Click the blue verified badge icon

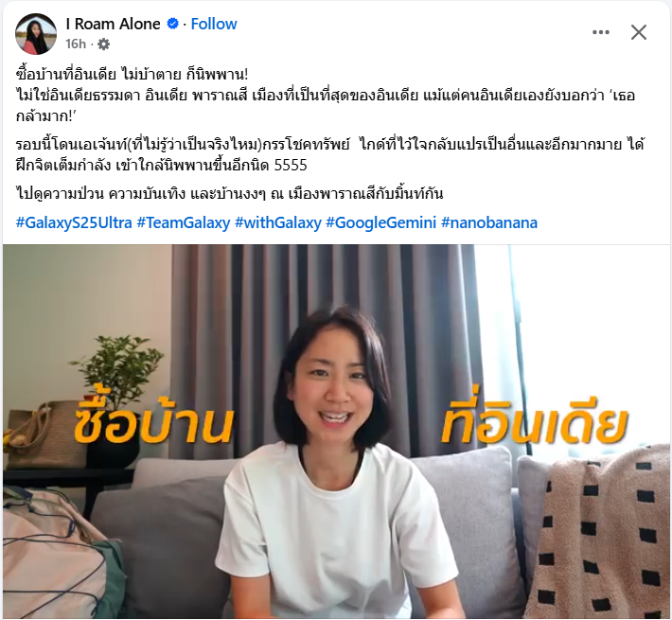(x=172, y=24)
